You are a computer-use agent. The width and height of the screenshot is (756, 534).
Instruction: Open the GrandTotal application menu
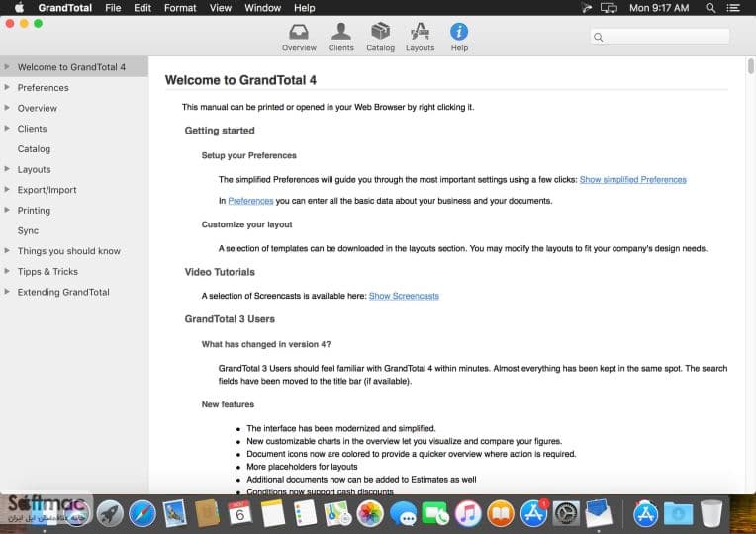tap(64, 8)
